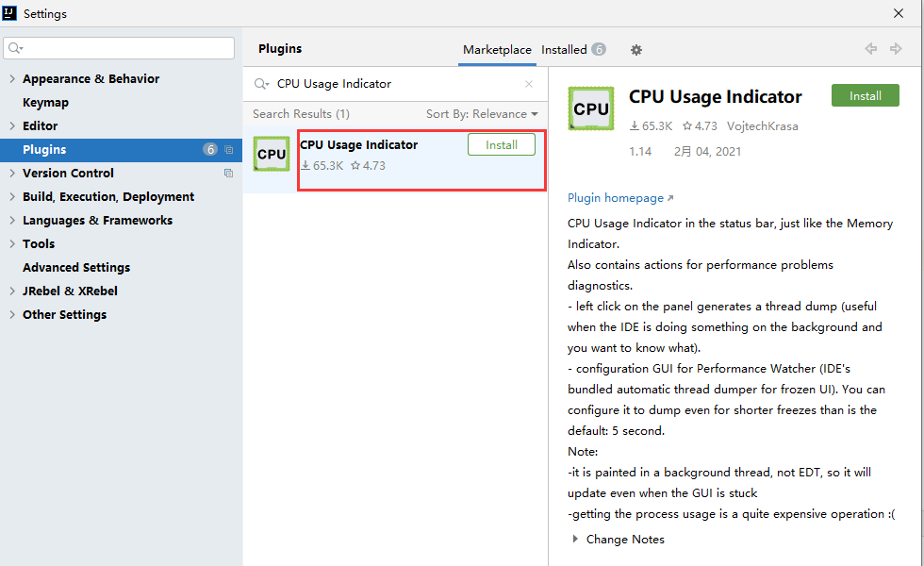Click the green Install button in detail pane
Viewport: 924px width, 566px height.
pyautogui.click(x=865, y=94)
